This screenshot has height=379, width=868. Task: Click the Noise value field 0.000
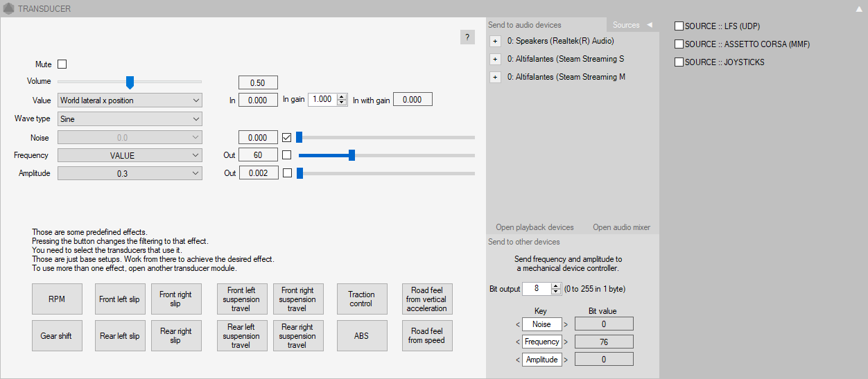pos(258,137)
